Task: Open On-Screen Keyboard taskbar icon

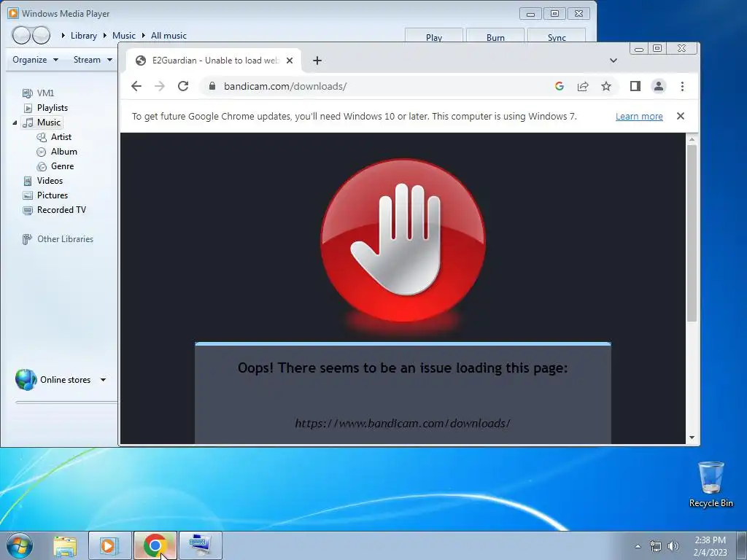Action: (x=200, y=545)
